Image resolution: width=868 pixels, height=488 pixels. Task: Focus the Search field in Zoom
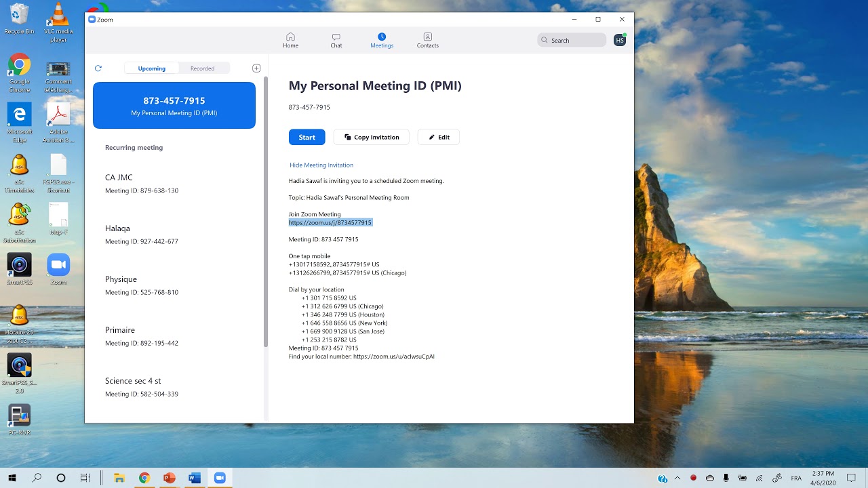point(572,40)
